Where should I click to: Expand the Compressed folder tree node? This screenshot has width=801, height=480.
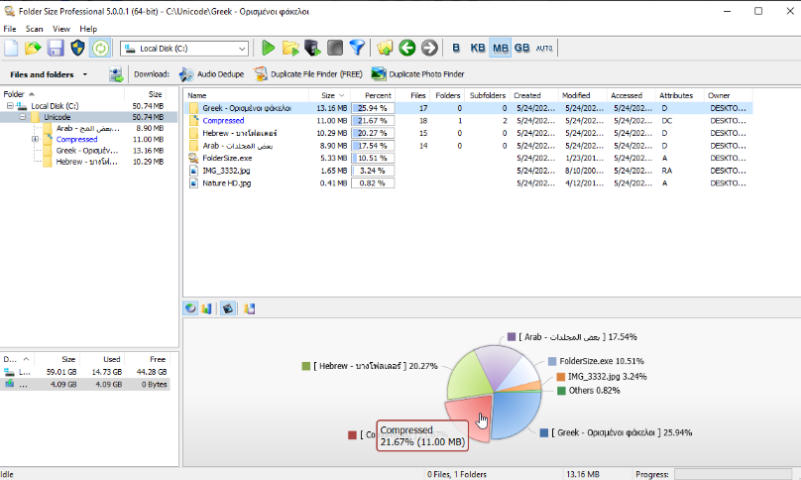coord(36,139)
